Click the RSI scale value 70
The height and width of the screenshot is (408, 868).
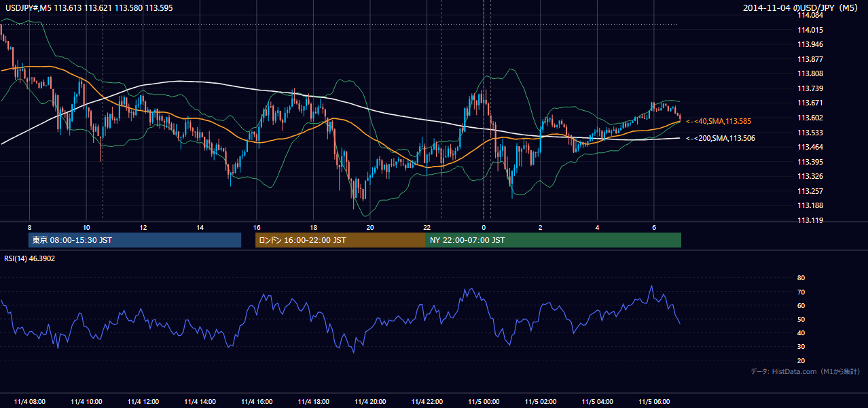801,292
